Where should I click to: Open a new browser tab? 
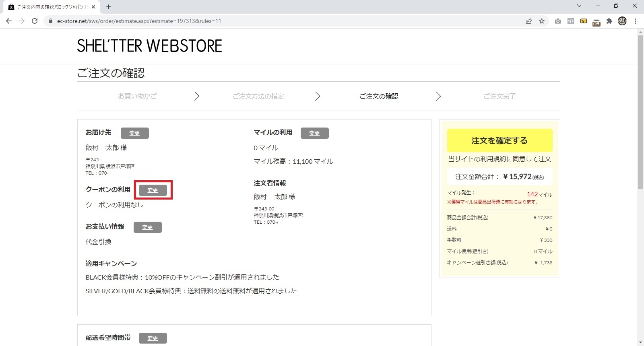click(x=109, y=7)
